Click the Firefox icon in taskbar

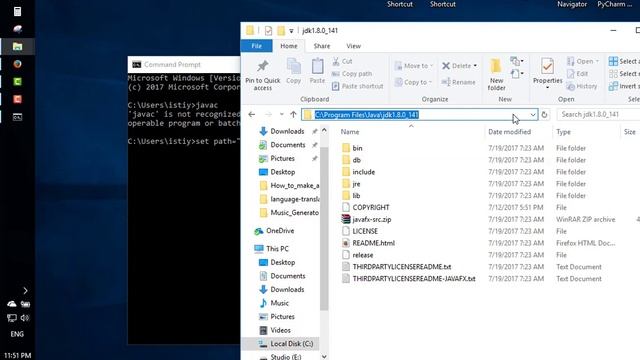(x=17, y=64)
